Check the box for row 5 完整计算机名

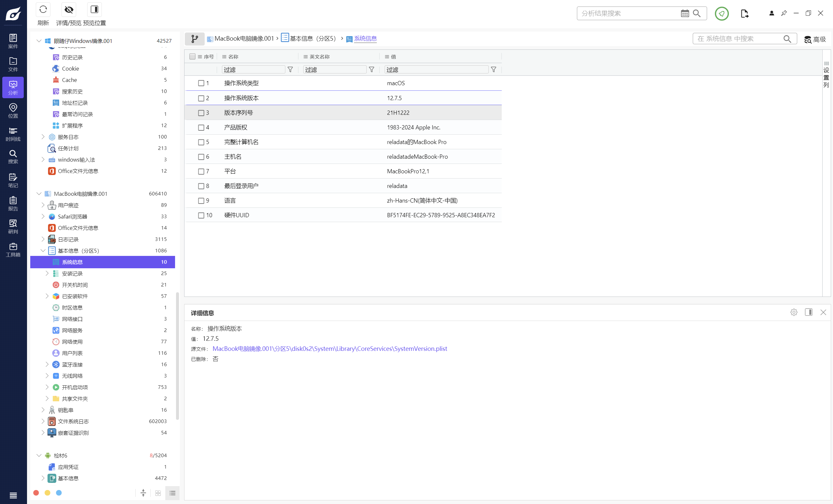click(x=201, y=142)
